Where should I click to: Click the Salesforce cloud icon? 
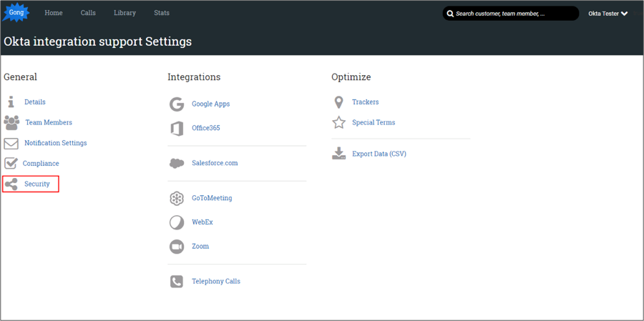(x=177, y=164)
